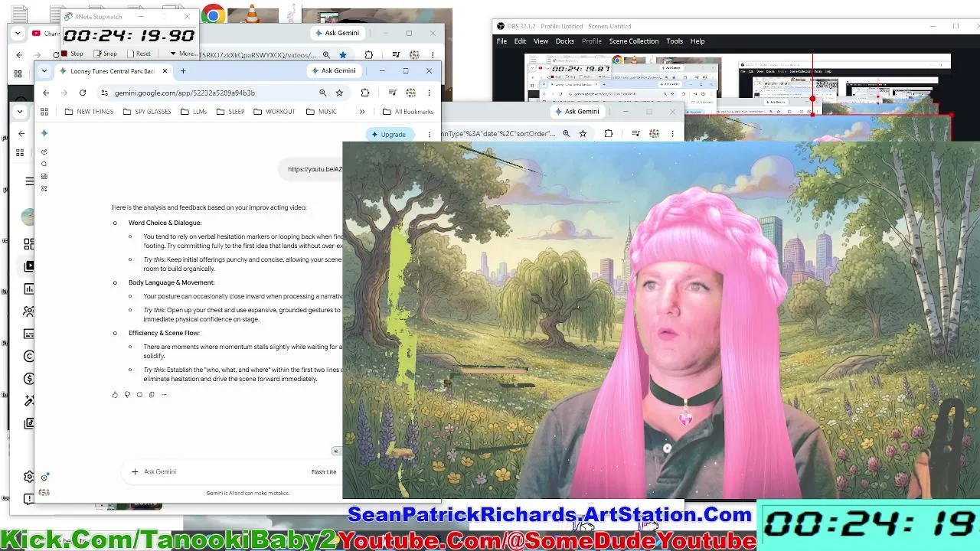
Task: Open the account avatar at Gemini sidebar bottom
Action: [44, 493]
